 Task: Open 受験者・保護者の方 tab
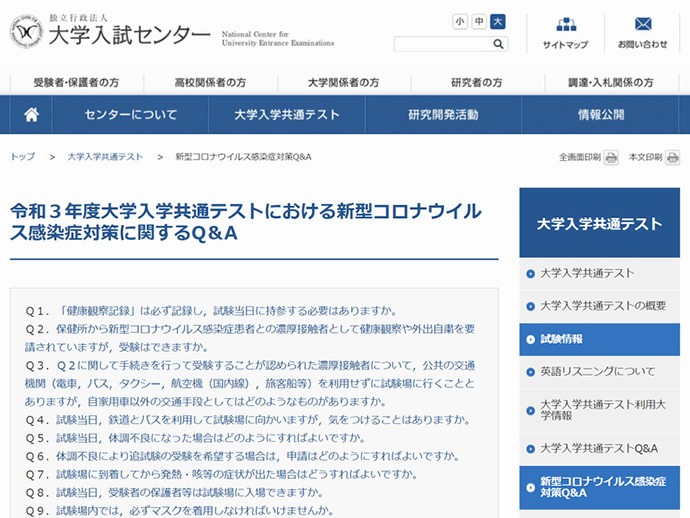77,82
